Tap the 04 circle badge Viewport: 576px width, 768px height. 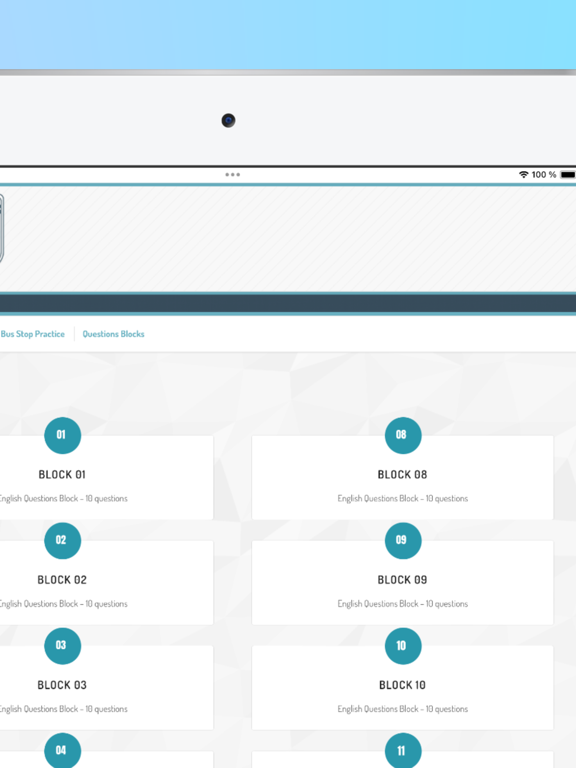(x=62, y=751)
